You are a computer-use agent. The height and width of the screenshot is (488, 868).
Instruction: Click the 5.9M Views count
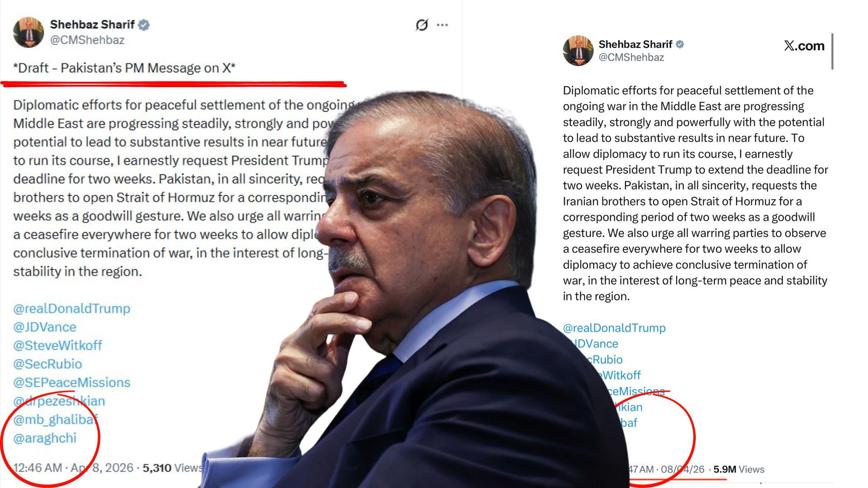pyautogui.click(x=739, y=469)
